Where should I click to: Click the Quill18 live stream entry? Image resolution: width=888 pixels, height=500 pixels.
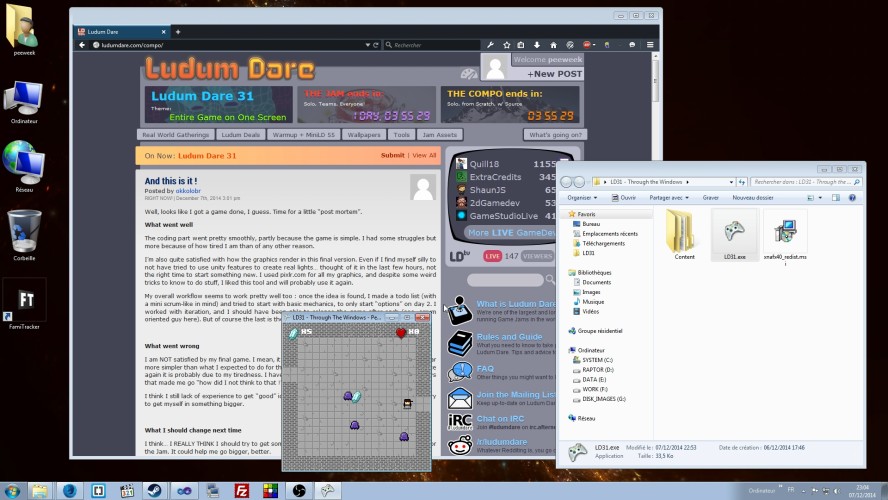pyautogui.click(x=505, y=164)
